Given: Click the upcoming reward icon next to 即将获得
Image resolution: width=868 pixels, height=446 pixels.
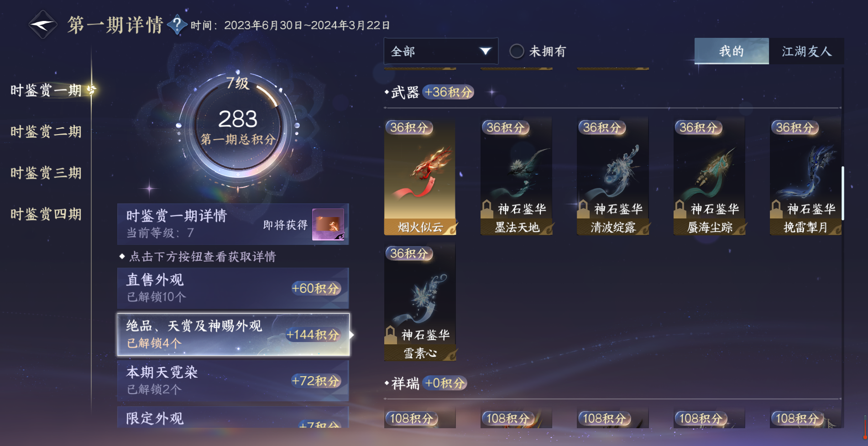Looking at the screenshot, I should (328, 224).
